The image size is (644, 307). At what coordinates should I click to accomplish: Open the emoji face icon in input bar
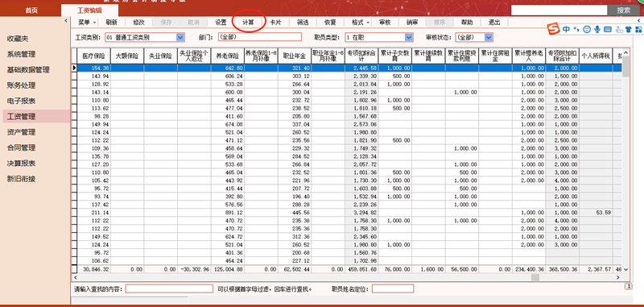pyautogui.click(x=587, y=29)
